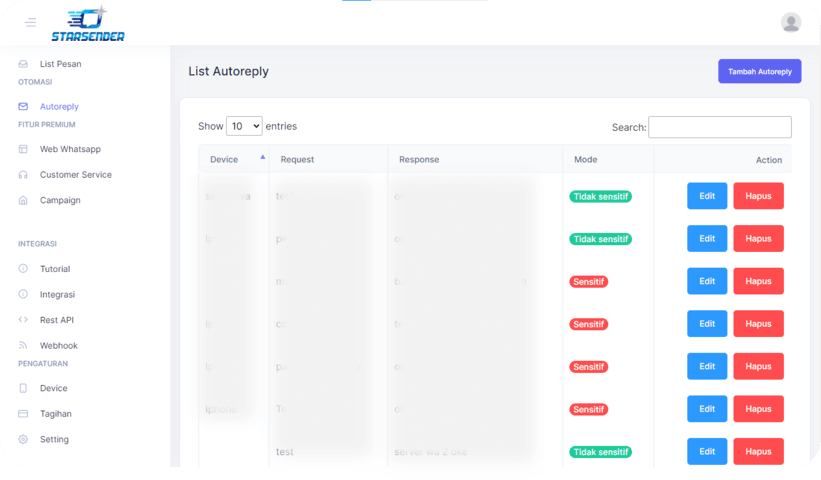821x480 pixels.
Task: Open Tutorial page
Action: [55, 269]
